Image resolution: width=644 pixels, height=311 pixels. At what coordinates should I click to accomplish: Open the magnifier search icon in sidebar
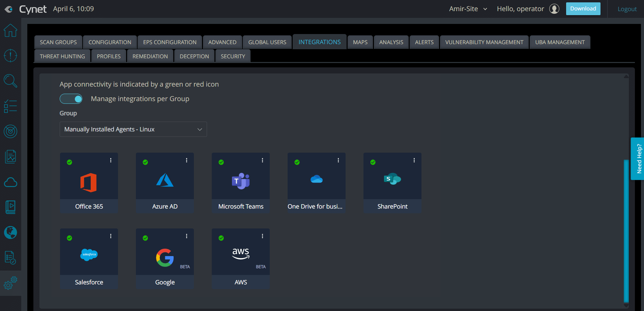(10, 81)
